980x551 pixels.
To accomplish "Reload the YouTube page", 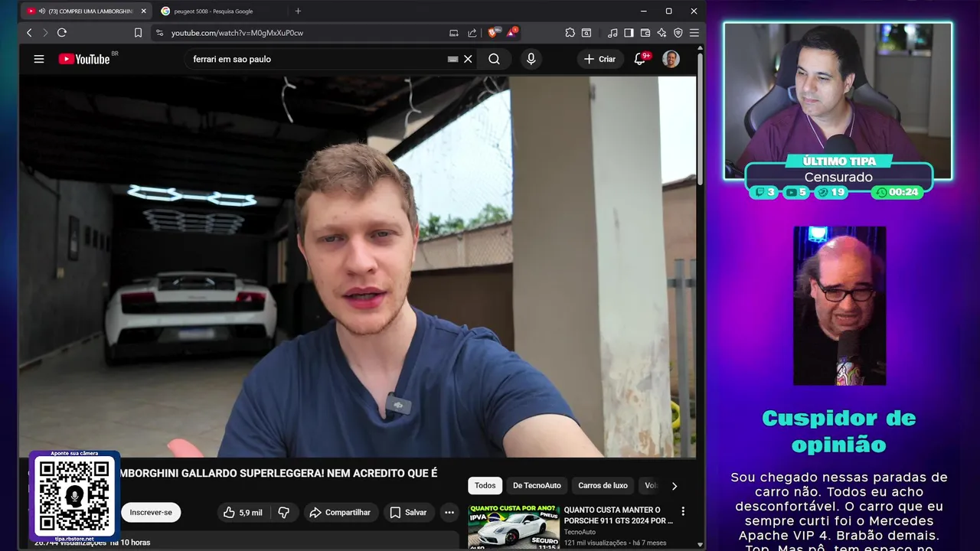I will click(x=62, y=33).
